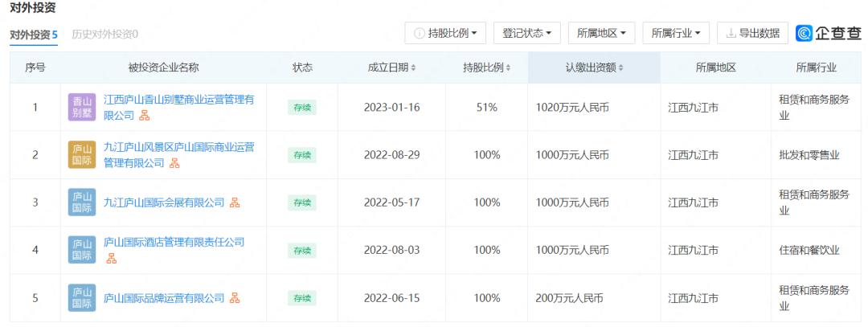Select the date 2023-01-16 cell
This screenshot has height=327, width=868.
pyautogui.click(x=392, y=108)
